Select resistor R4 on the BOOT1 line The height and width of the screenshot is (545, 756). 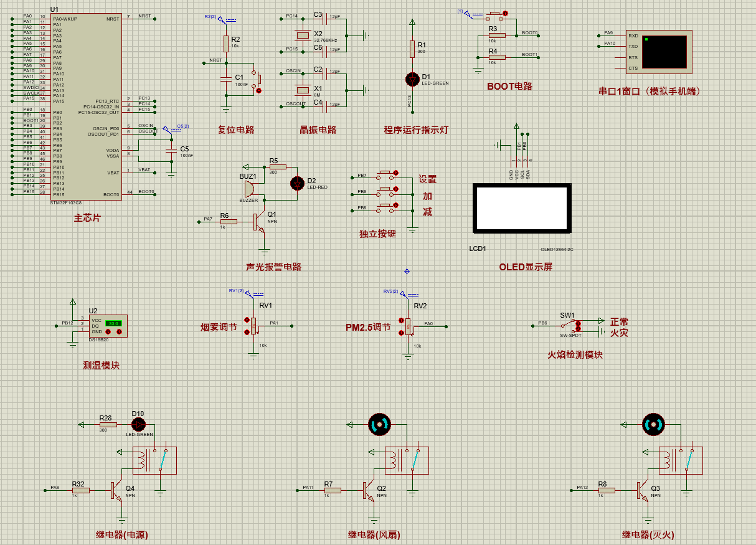tap(497, 57)
